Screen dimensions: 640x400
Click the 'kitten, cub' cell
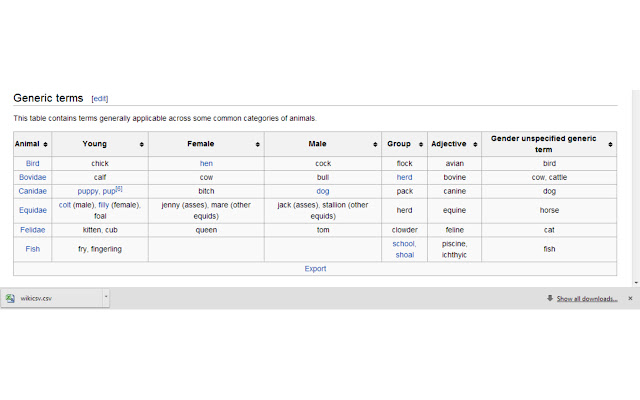tap(100, 230)
